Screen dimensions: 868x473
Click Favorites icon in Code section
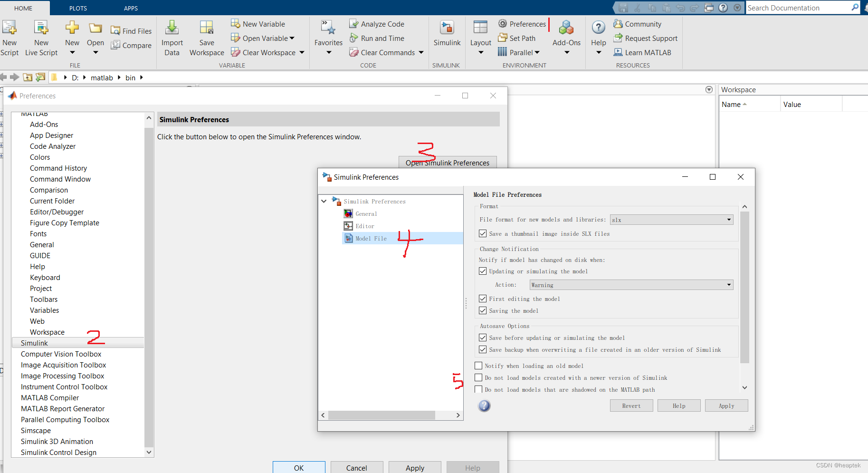point(328,28)
